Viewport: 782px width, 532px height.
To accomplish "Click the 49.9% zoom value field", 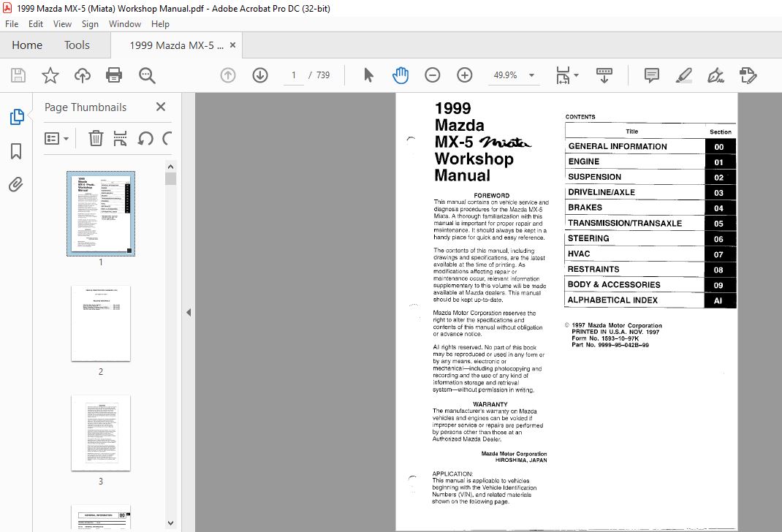I will coord(505,75).
